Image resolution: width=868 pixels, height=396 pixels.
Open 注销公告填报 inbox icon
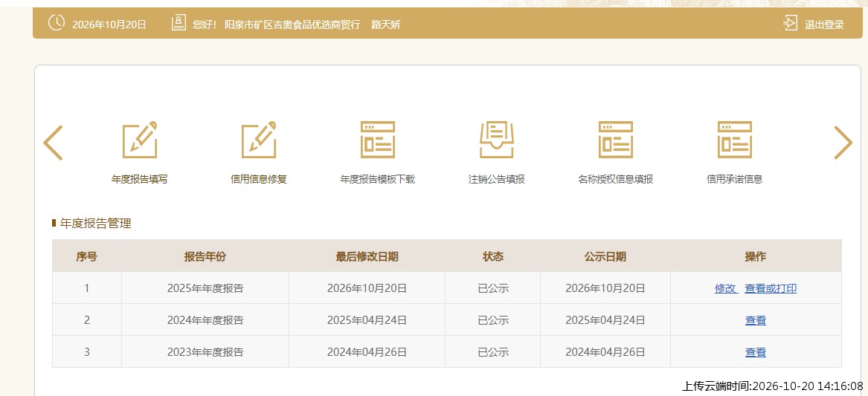[x=497, y=140]
